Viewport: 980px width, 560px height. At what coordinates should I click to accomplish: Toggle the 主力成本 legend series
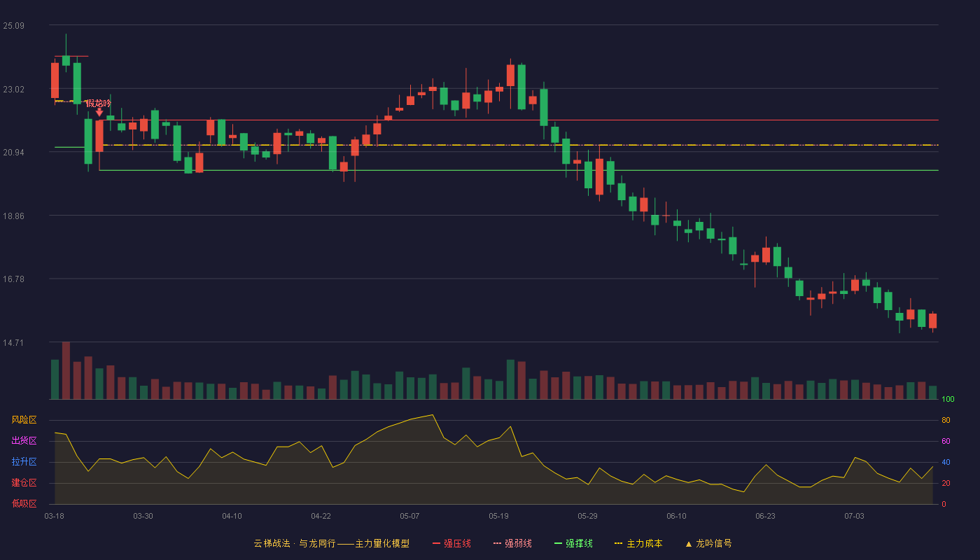[x=638, y=543]
